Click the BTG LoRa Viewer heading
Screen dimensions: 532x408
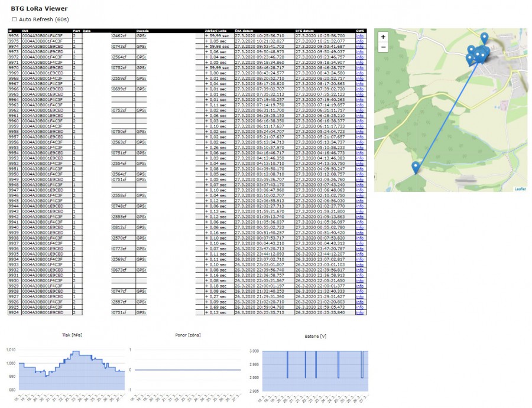tap(39, 9)
